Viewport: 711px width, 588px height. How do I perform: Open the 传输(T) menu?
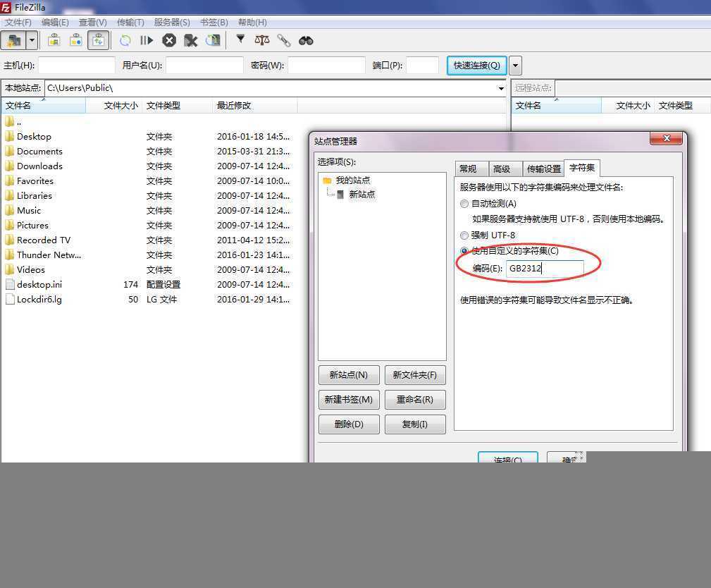click(x=130, y=23)
